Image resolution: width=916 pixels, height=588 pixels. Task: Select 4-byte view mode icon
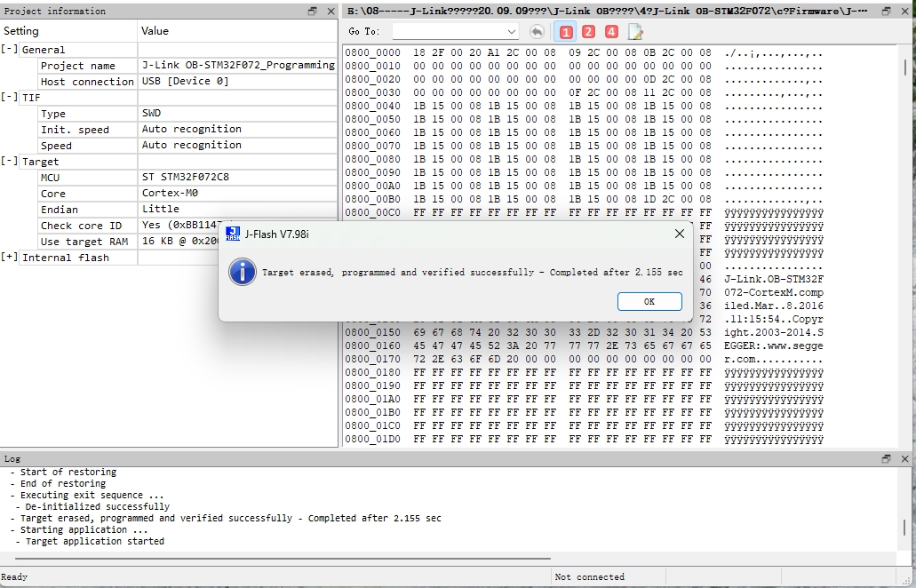(611, 31)
